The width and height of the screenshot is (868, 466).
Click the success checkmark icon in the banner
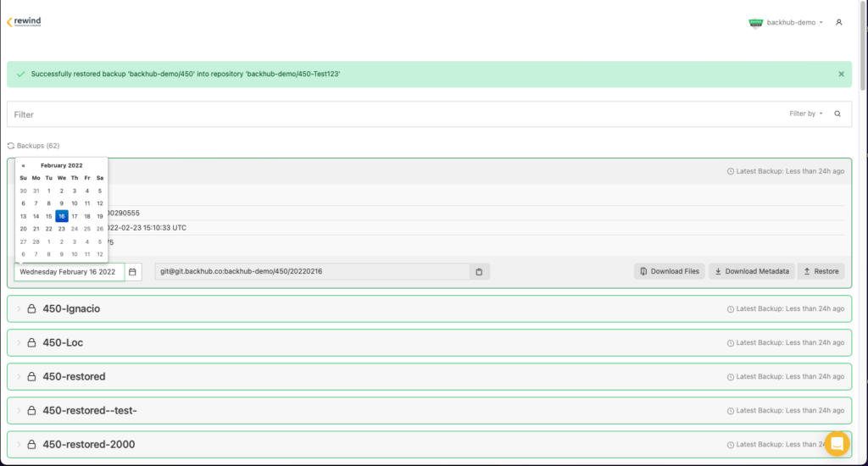pyautogui.click(x=21, y=75)
